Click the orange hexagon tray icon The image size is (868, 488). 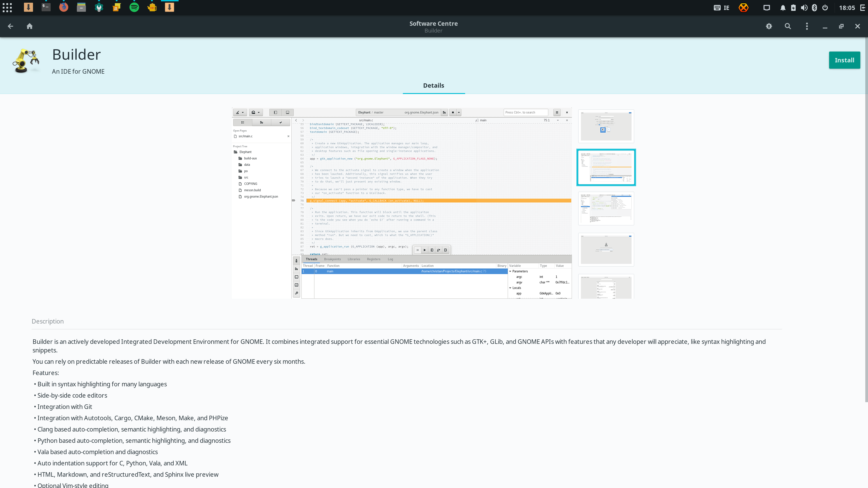744,7
